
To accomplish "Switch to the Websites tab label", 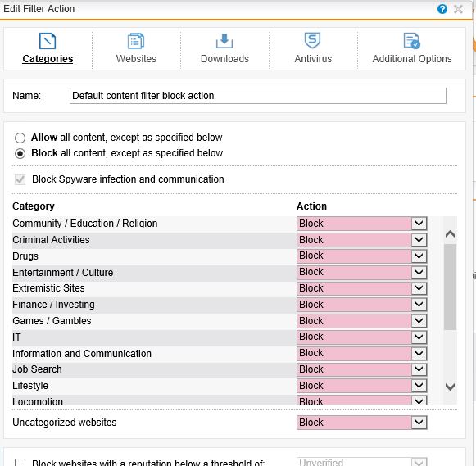I will [x=136, y=58].
